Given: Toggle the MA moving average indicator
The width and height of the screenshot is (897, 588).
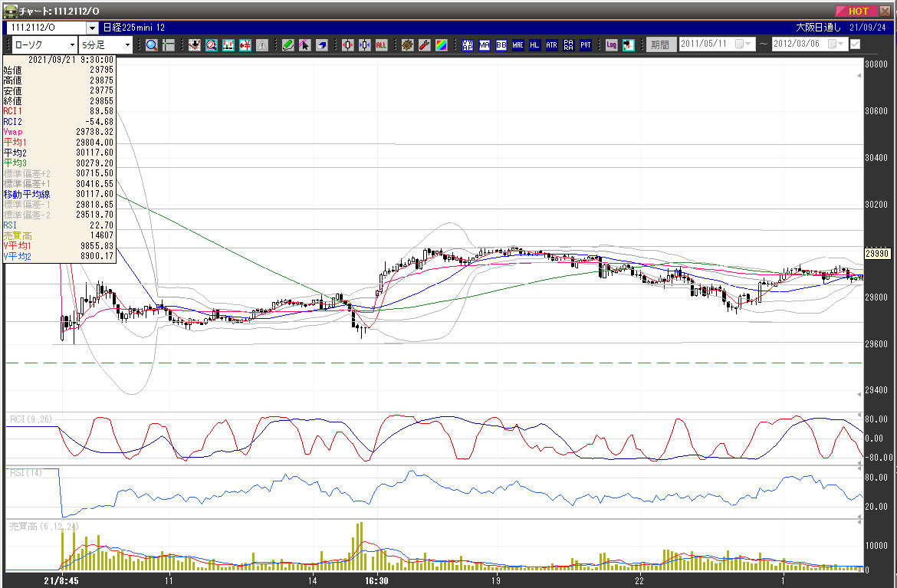Looking at the screenshot, I should (484, 44).
